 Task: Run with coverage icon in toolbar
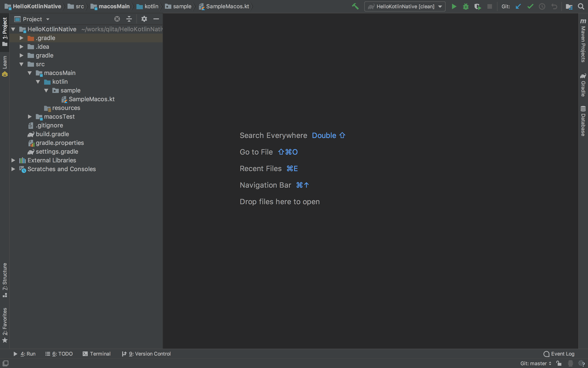click(x=478, y=6)
